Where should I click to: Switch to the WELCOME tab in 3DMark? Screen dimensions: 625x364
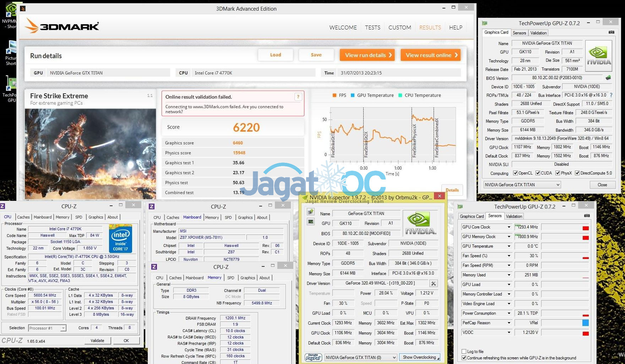pos(343,27)
